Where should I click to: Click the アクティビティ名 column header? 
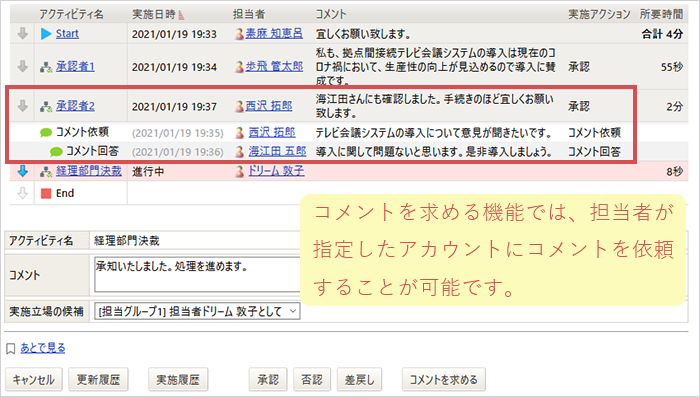tap(71, 14)
